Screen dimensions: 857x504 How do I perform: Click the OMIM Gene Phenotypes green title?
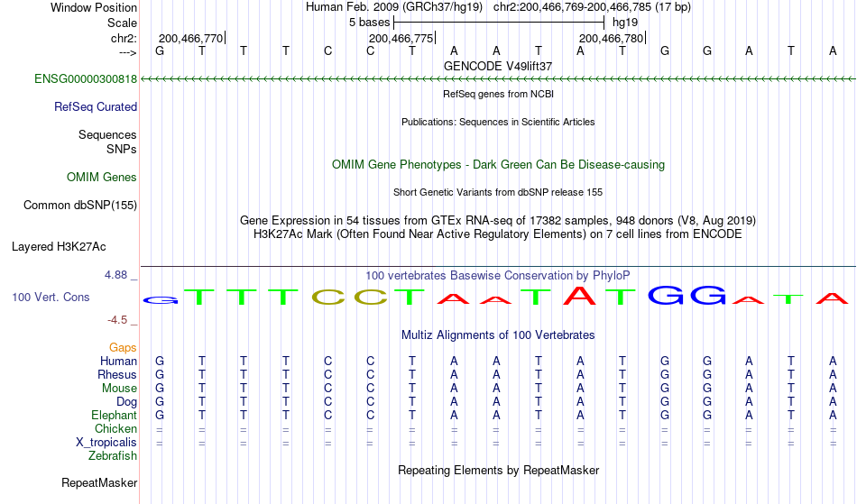tap(498, 164)
